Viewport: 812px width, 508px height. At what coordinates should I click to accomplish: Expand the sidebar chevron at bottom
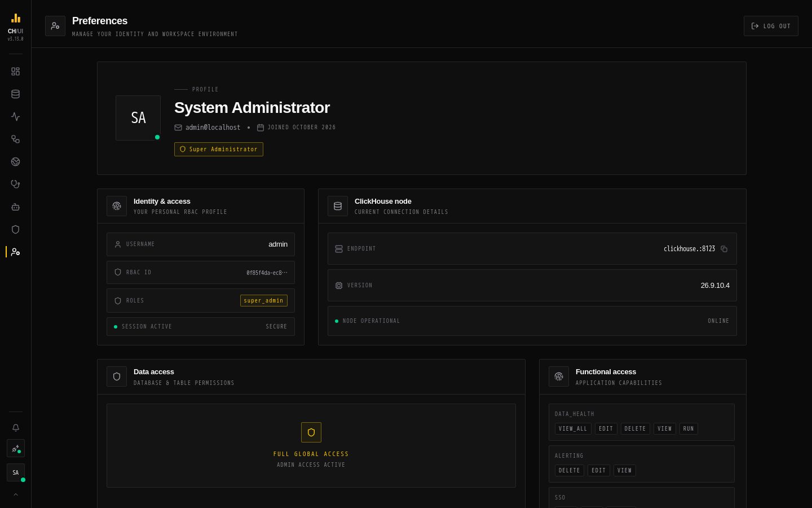point(15,494)
